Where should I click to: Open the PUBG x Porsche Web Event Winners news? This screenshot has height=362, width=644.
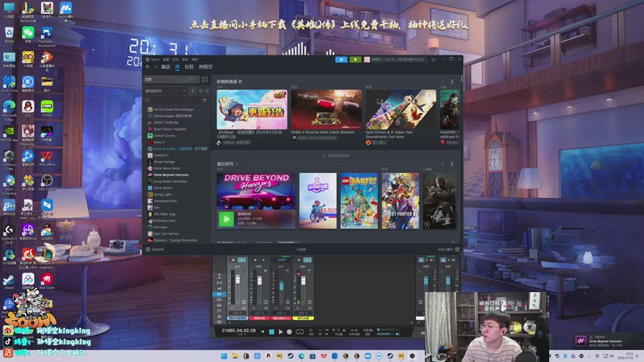[x=327, y=109]
